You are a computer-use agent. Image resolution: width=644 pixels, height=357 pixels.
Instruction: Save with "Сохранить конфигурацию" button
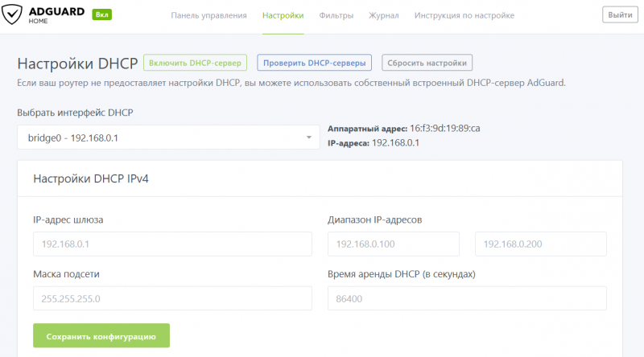tap(101, 336)
